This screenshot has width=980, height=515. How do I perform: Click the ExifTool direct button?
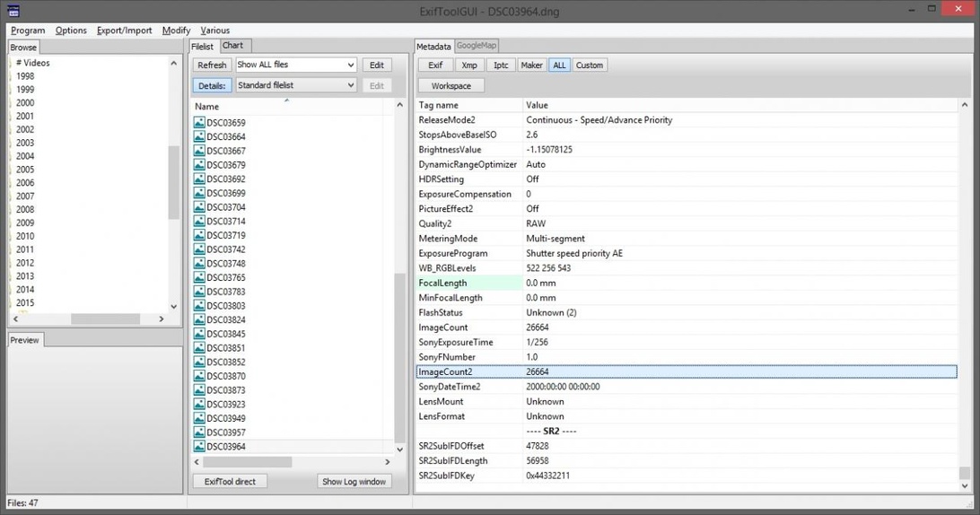pyautogui.click(x=230, y=482)
